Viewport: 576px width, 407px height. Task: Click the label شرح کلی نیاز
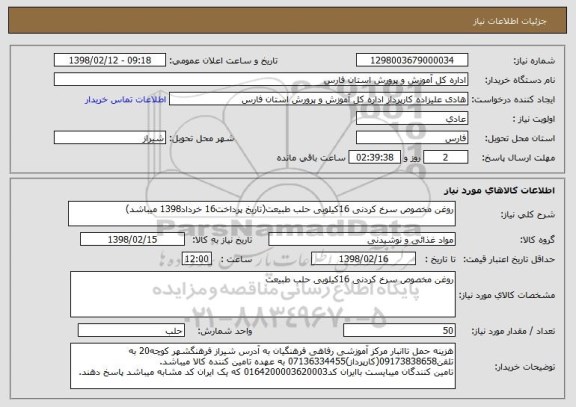click(x=528, y=215)
